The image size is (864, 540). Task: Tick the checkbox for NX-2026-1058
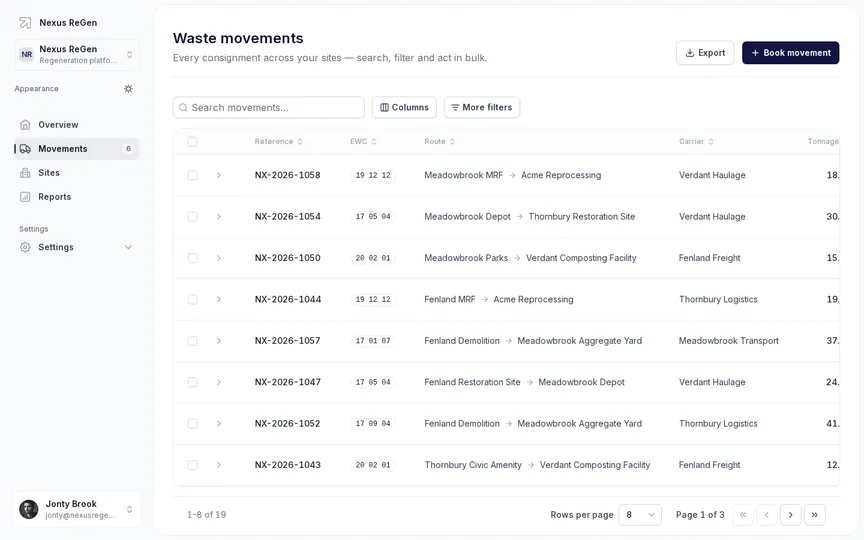(192, 175)
